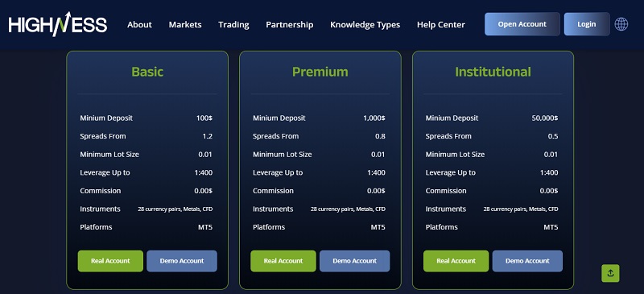
Task: Click Platforms label in Basic card
Action: [96, 227]
